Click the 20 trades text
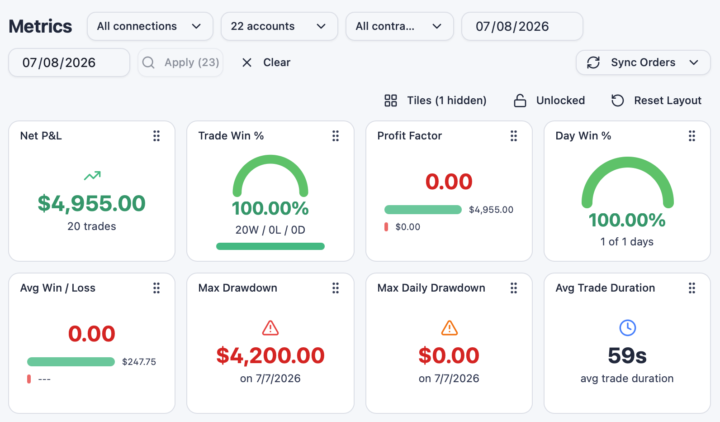Screen dimensions: 720x422 (92, 226)
